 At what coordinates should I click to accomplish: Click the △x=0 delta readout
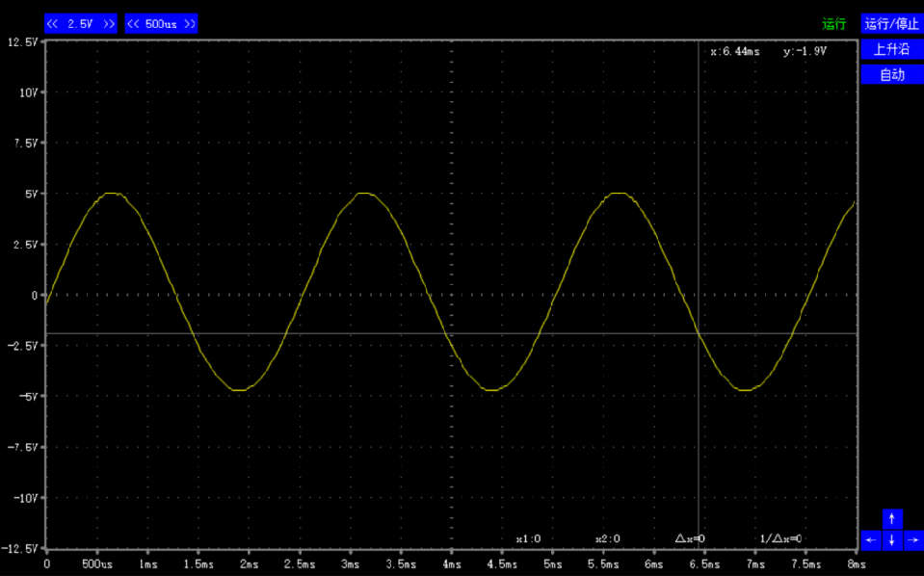(x=690, y=538)
